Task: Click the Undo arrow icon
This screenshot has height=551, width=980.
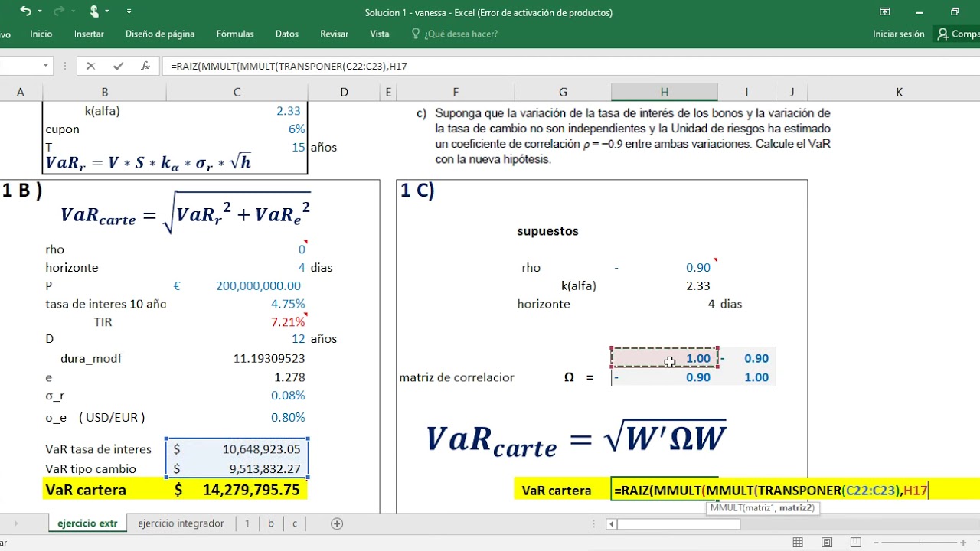Action: tap(25, 11)
